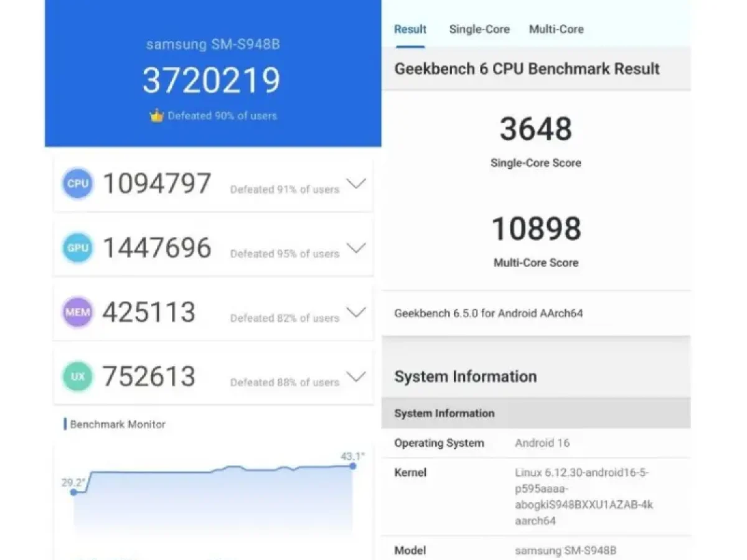Click the gold crown icon
Viewport: 747px width, 560px height.
156,115
